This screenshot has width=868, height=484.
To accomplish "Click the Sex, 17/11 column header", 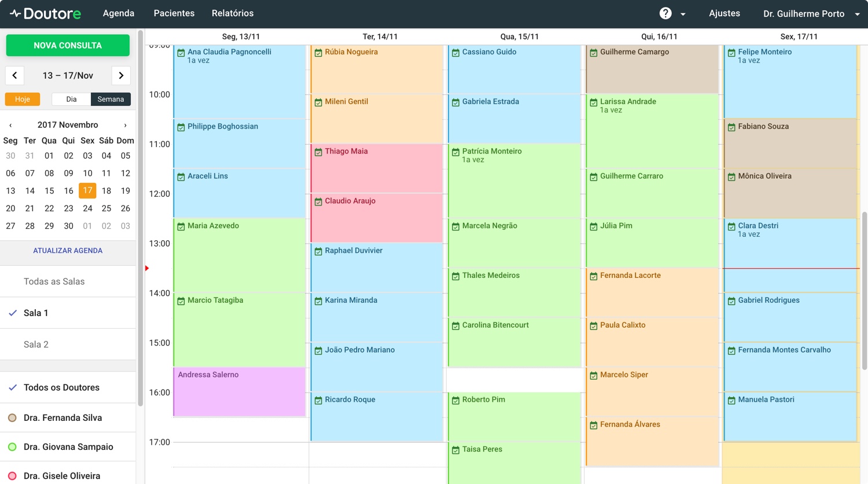I will point(799,36).
